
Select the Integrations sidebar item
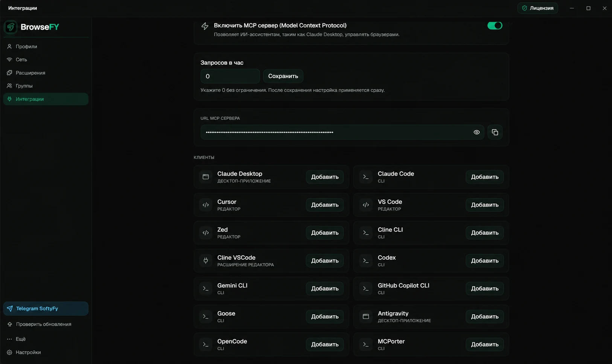pyautogui.click(x=46, y=99)
